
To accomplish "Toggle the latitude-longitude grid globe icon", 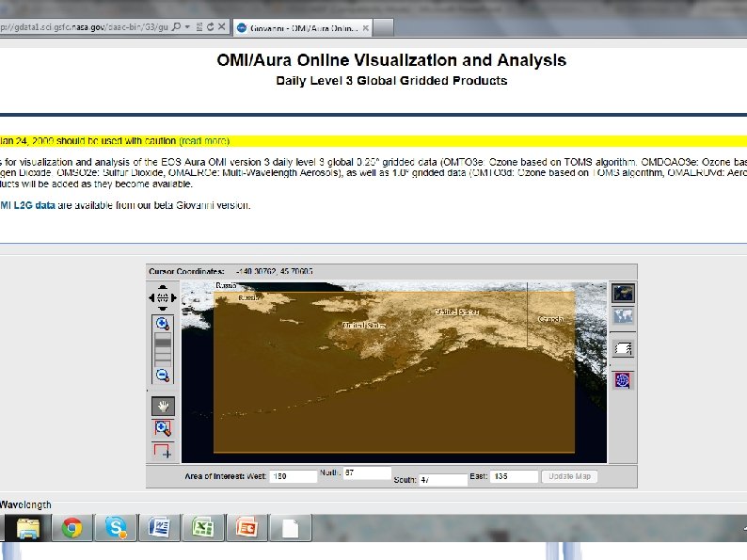I will point(623,380).
